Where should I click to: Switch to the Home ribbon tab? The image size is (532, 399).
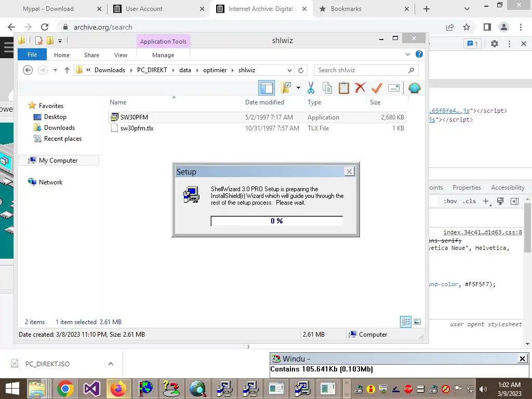[x=62, y=55]
